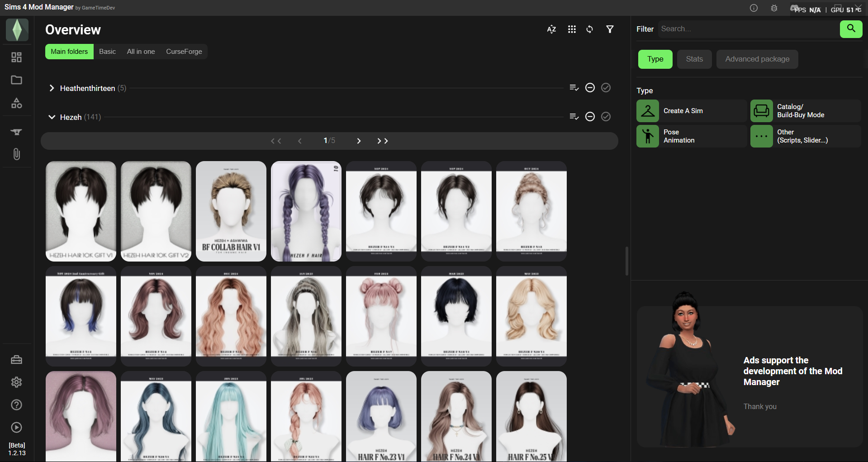
Task: Select the long teal hair thumbnail
Action: [x=231, y=416]
